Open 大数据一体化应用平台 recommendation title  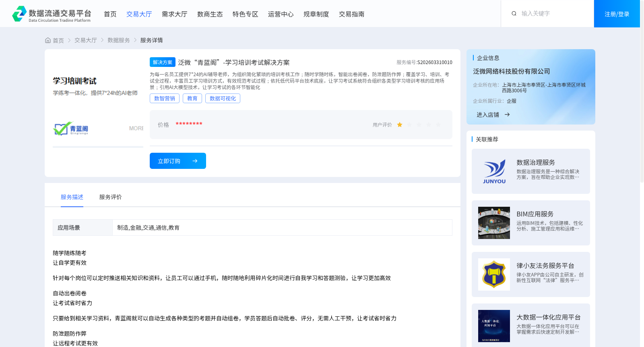pos(549,317)
